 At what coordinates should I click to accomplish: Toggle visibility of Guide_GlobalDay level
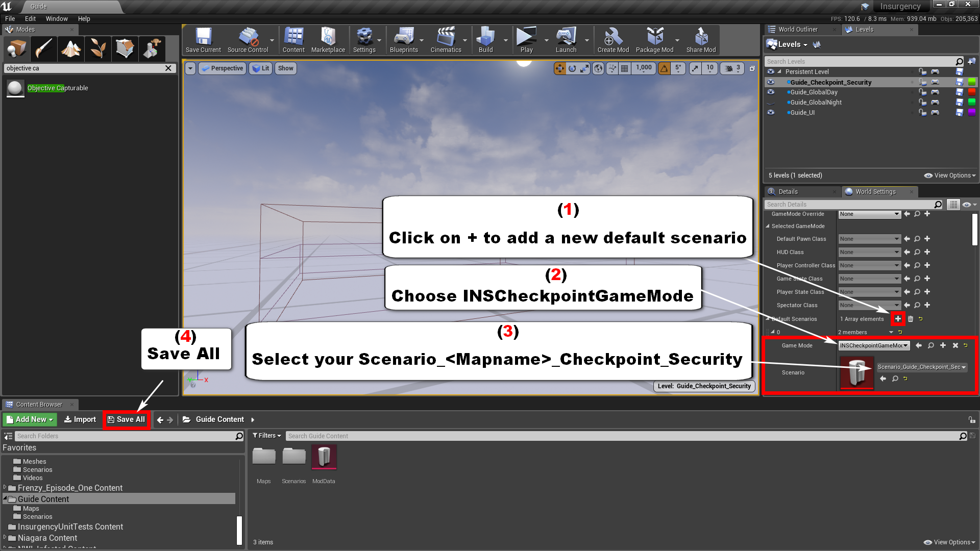tap(771, 92)
